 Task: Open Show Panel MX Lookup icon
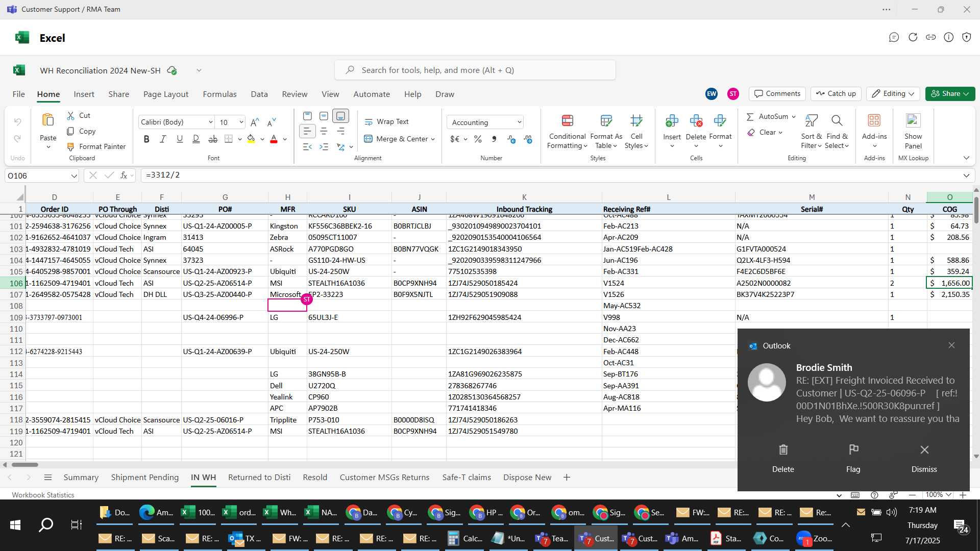tap(913, 121)
